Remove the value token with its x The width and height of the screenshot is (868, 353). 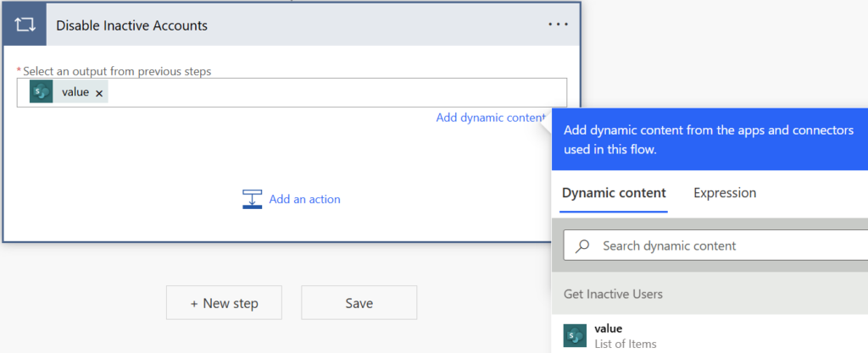[x=99, y=93]
